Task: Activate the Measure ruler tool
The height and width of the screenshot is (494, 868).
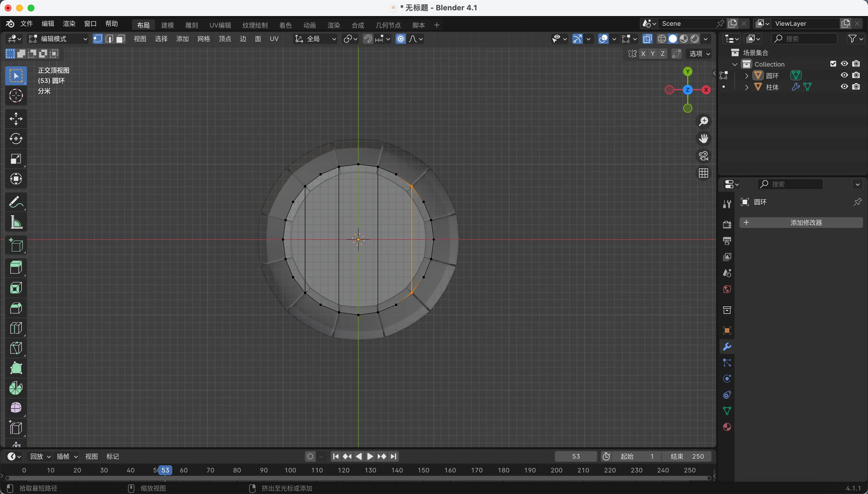Action: [x=16, y=223]
